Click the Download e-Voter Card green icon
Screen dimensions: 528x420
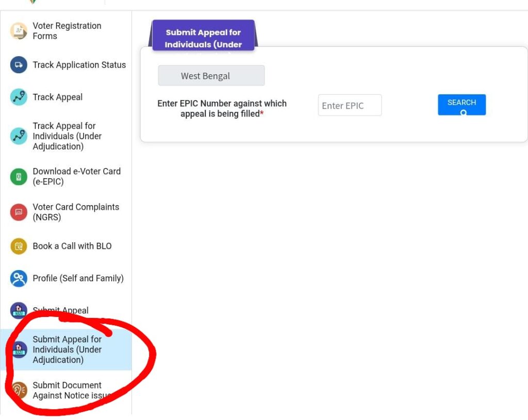click(19, 177)
